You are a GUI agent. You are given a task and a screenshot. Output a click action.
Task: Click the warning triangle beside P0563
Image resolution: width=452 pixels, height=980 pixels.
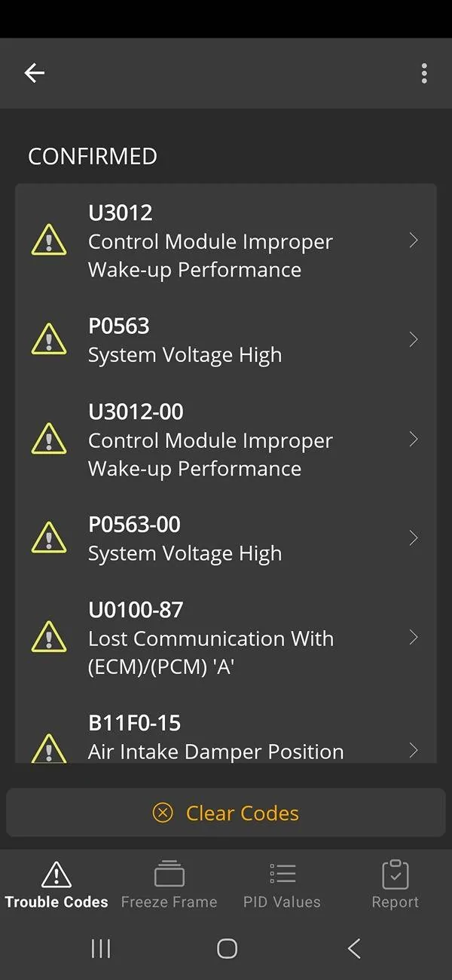pyautogui.click(x=48, y=339)
